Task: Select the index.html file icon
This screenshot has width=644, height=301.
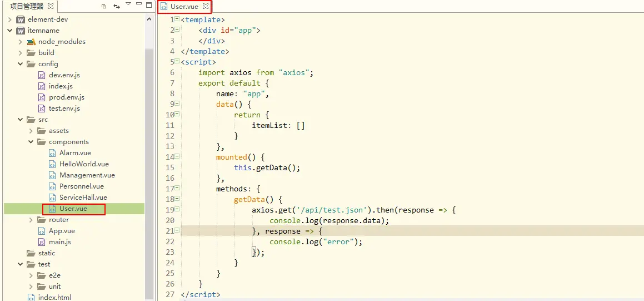Action: [31, 297]
